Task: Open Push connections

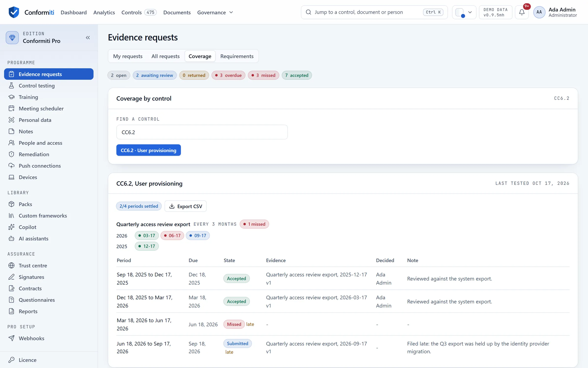Action: point(49,166)
